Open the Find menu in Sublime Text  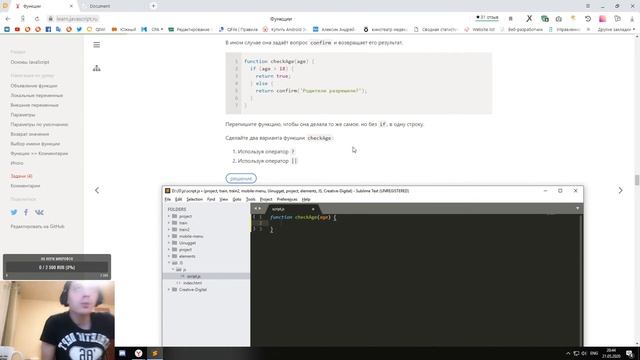click(211, 199)
